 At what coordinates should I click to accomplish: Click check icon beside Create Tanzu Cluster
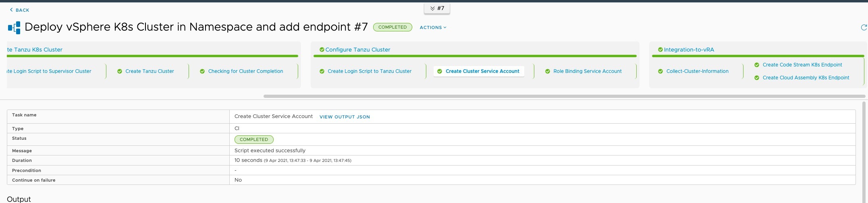click(120, 71)
